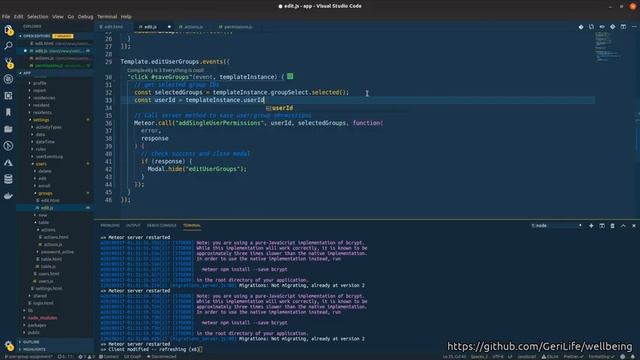Click line number 36 in the gutter
Image resolution: width=640 pixels, height=360 pixels.
[x=108, y=123]
